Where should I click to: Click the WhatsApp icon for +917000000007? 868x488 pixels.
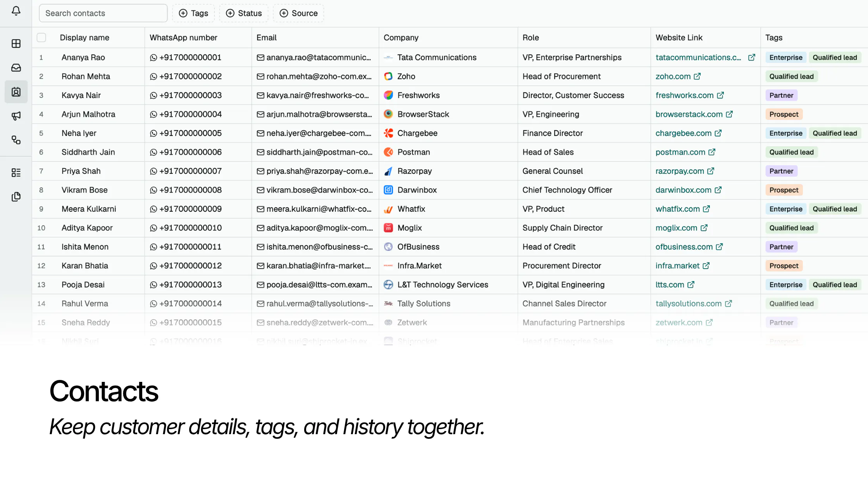153,171
